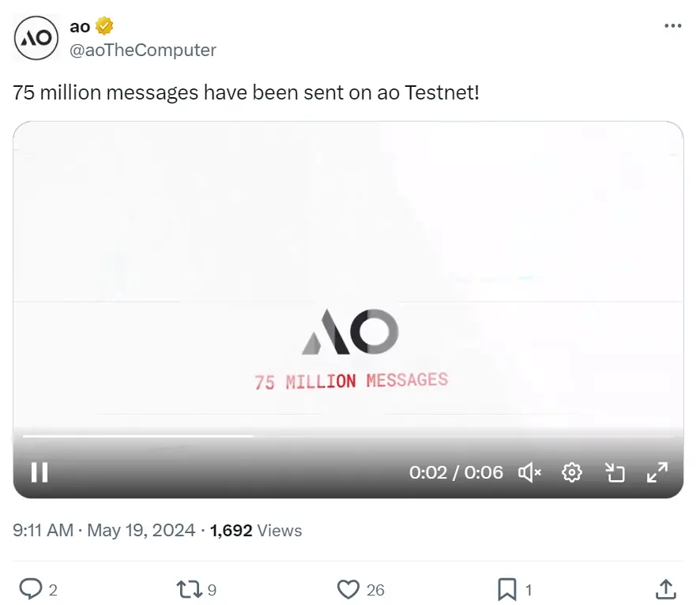Open the video settings gear
Image resolution: width=700 pixels, height=605 pixels.
pos(572,472)
